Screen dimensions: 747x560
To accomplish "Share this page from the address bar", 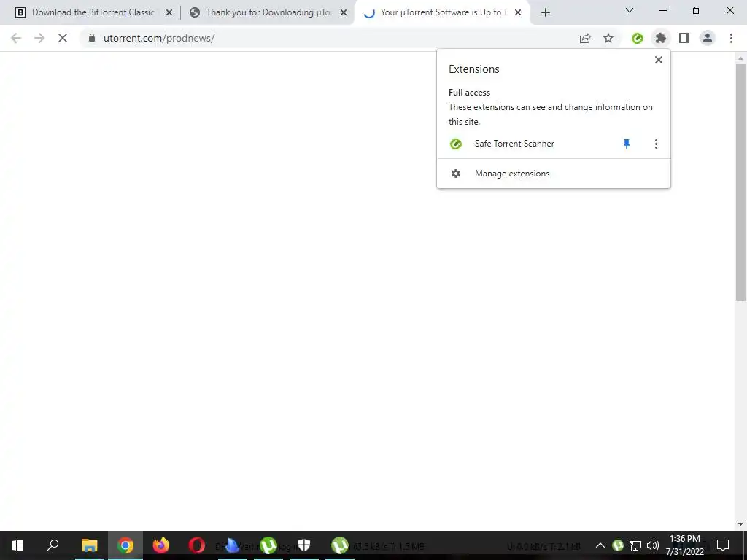I will 585,38.
